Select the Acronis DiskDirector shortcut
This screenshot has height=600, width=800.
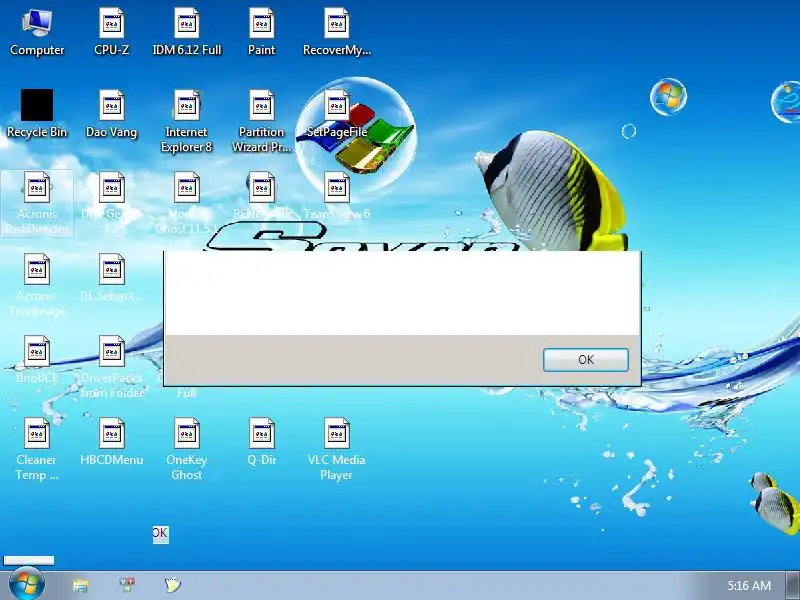tap(37, 203)
